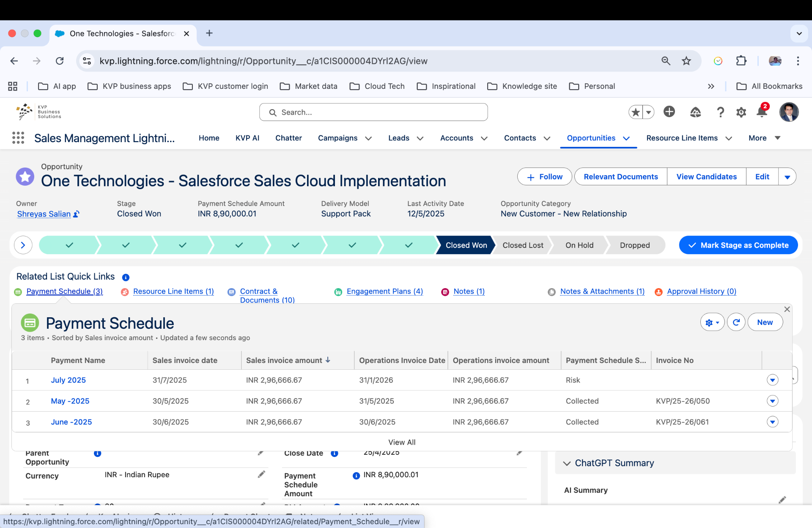812x528 pixels.
Task: Open the user profile avatar
Action: (x=789, y=112)
